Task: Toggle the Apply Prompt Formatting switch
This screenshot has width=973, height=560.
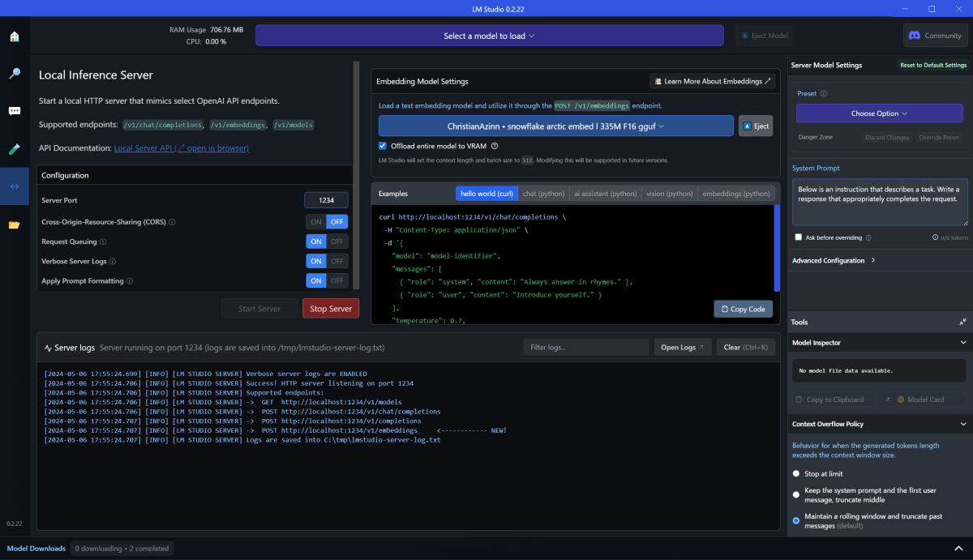Action: [327, 280]
